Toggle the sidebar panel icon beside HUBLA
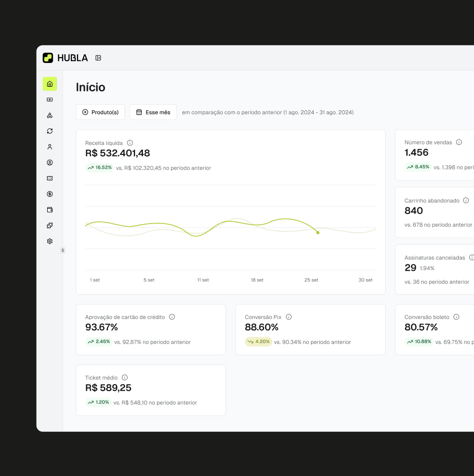The height and width of the screenshot is (476, 474). 98,58
